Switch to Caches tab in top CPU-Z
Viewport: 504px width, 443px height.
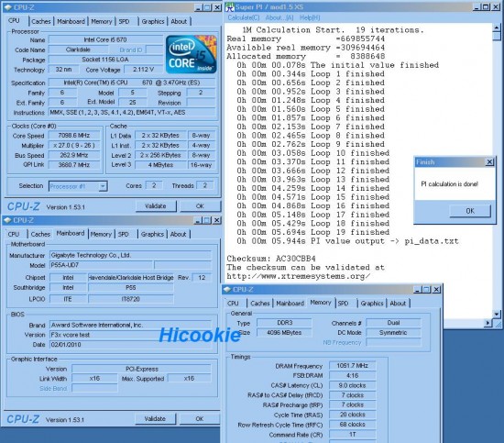point(41,22)
